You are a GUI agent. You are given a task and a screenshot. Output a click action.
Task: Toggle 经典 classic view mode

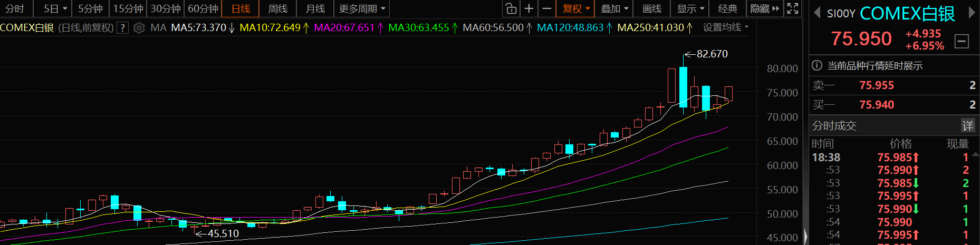click(x=727, y=8)
